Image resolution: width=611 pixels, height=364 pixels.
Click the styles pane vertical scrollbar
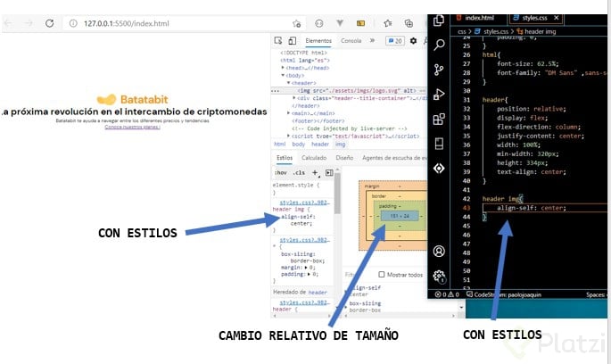click(337, 193)
